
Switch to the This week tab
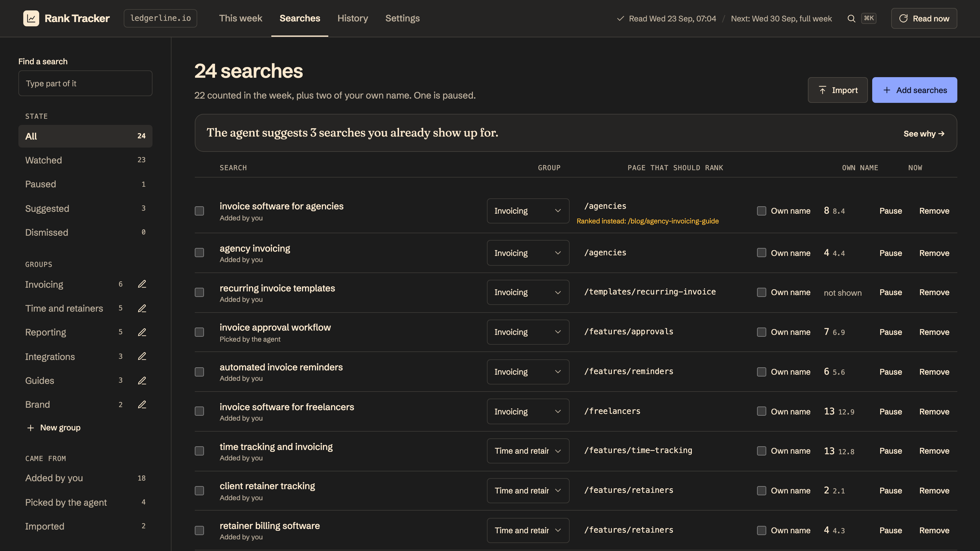[x=240, y=18]
